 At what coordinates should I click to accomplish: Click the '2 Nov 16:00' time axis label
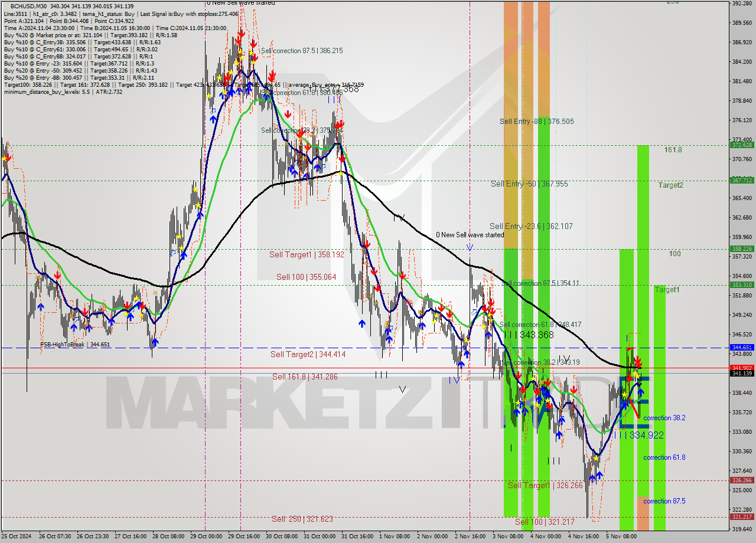coord(471,537)
